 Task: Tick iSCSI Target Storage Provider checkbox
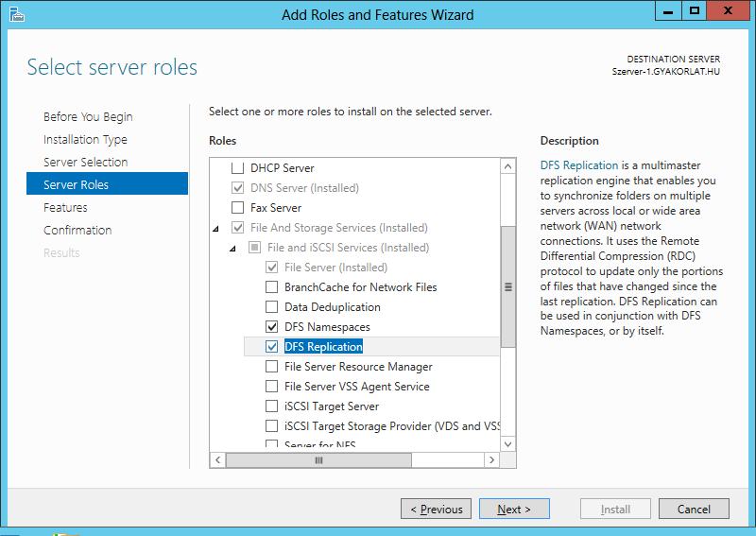click(x=272, y=426)
